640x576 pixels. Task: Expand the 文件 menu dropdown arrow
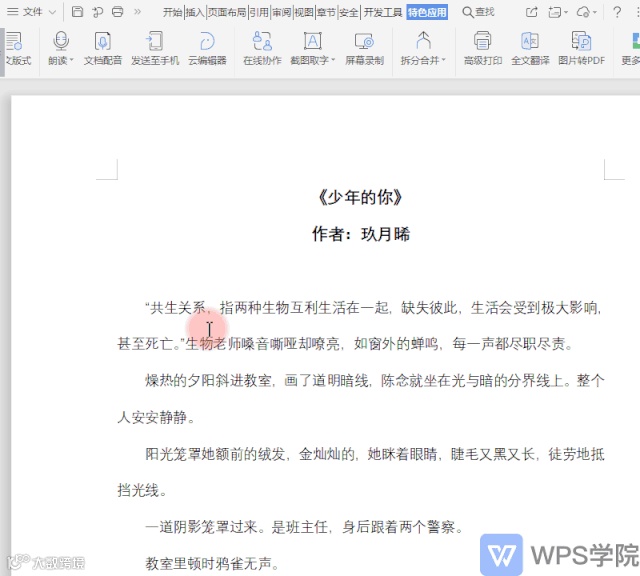click(52, 12)
